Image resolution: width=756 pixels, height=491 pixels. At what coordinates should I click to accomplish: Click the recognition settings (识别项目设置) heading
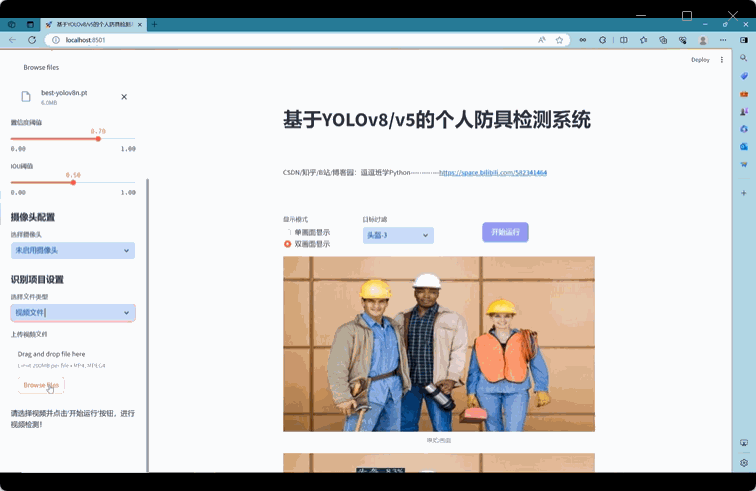[x=37, y=279]
